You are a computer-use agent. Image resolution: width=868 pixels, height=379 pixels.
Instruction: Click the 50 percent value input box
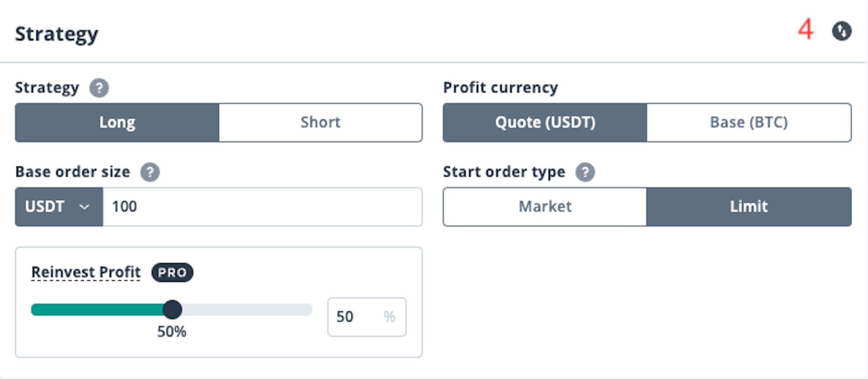tap(366, 317)
